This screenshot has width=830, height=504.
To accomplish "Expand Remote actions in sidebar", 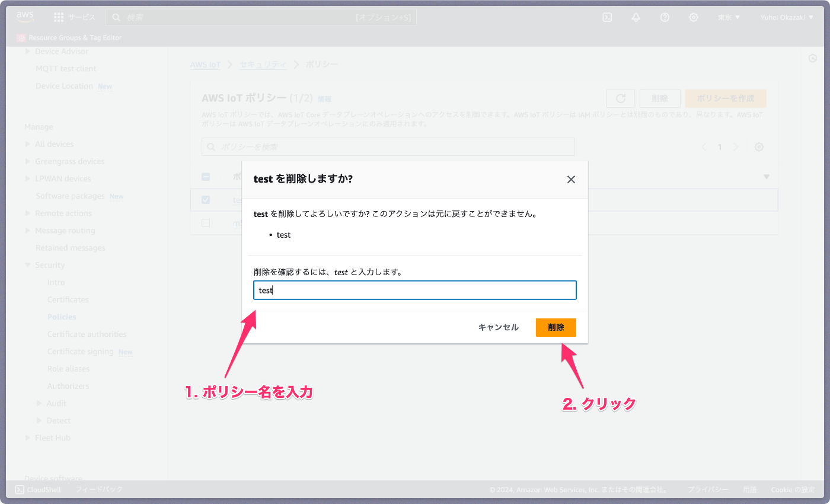I will [x=28, y=213].
